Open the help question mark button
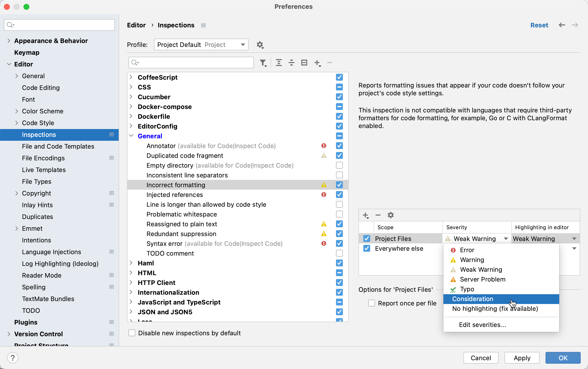 13,358
